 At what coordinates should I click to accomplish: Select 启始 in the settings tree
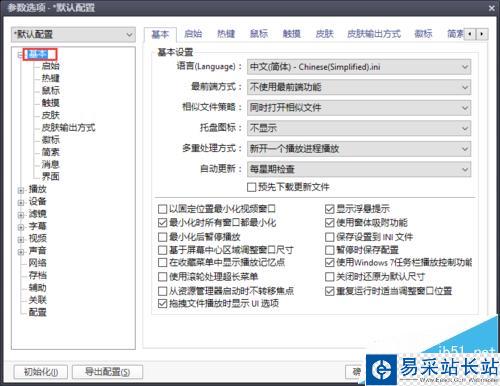pyautogui.click(x=50, y=66)
